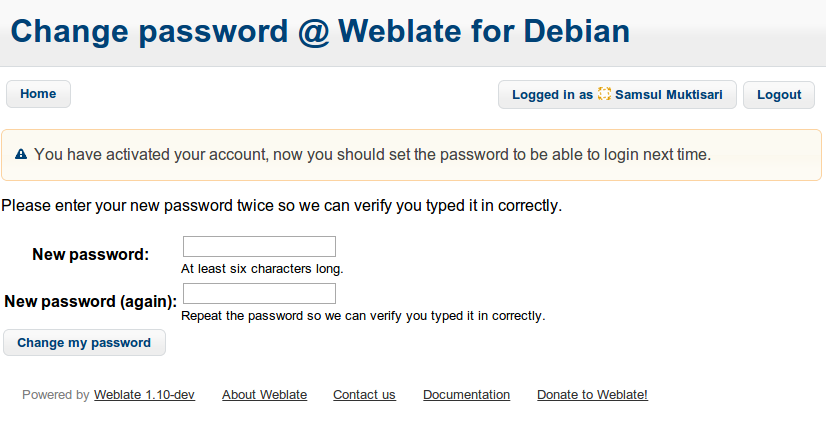Open the Logged in as Samsul Muktisari profile
826x437 pixels.
click(x=617, y=95)
